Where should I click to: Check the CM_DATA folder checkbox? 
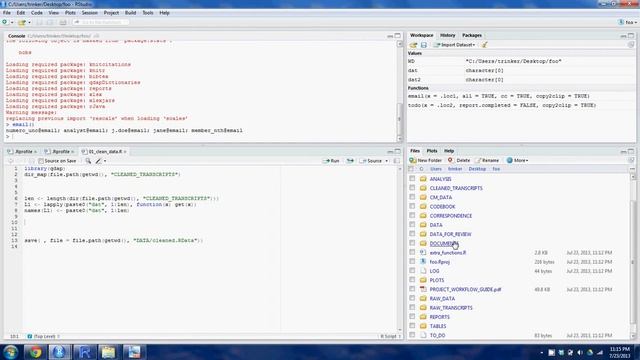[x=412, y=197]
